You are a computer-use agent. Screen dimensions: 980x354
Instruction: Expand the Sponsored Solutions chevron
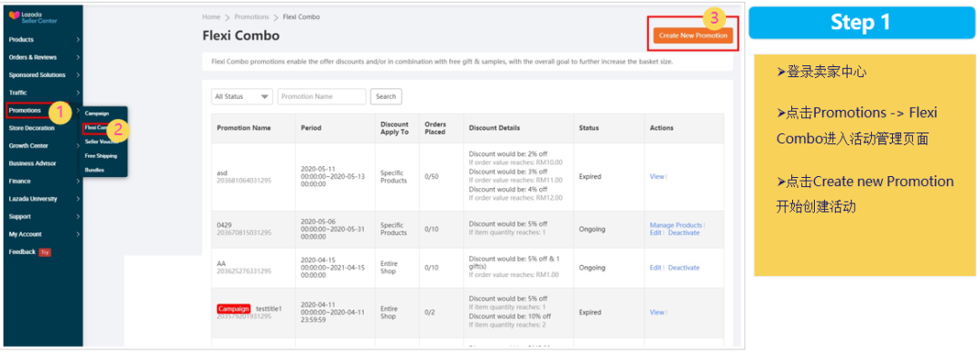point(77,75)
